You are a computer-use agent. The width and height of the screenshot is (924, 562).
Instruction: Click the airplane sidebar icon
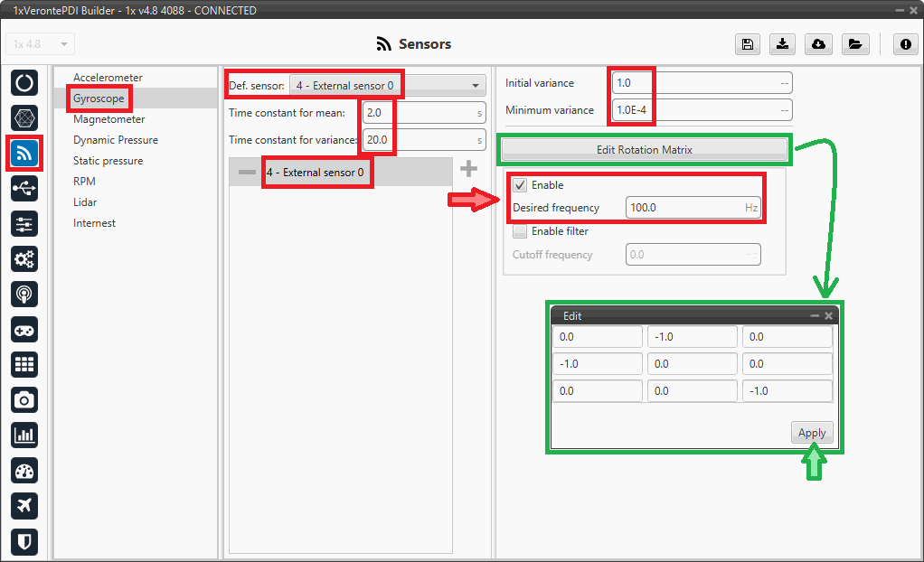[24, 505]
